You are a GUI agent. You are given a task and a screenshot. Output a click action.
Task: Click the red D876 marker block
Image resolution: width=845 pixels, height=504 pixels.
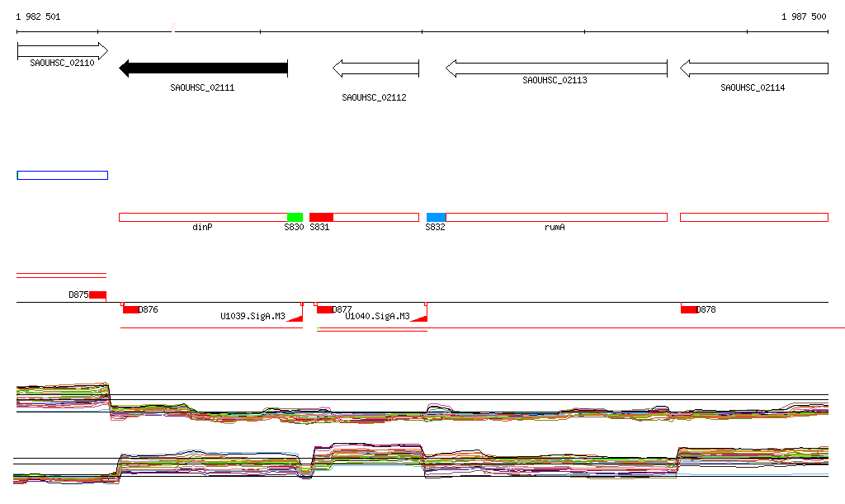click(x=131, y=309)
